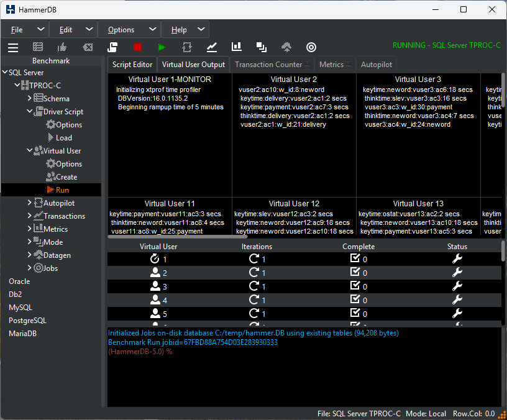This screenshot has width=507, height=420.
Task: Click the wrench status icon for user 4
Action: click(457, 300)
